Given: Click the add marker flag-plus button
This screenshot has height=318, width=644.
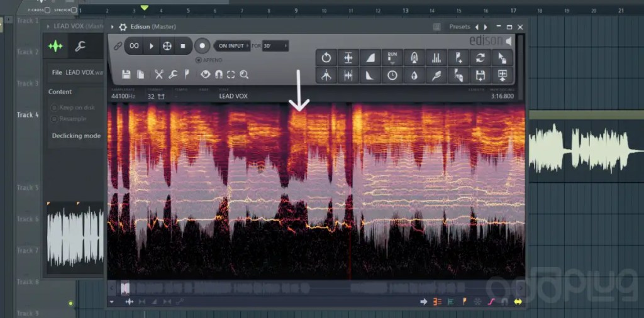Looking at the screenshot, I should pos(458,58).
